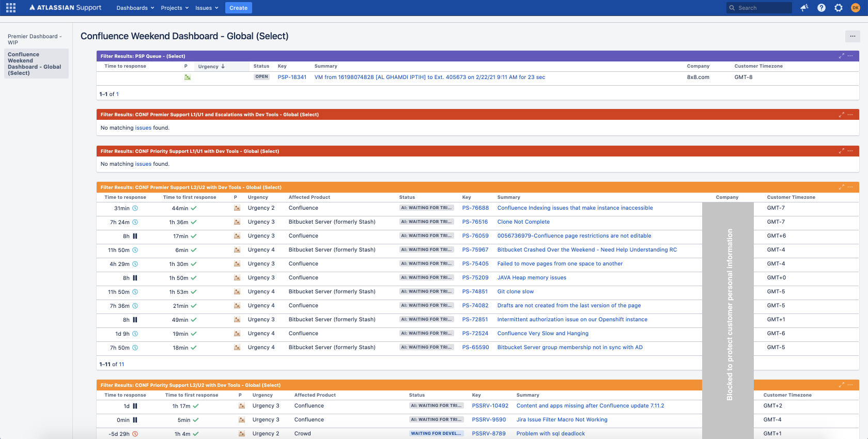
Task: Click the red clock icon next to -5d 29h
Action: [135, 434]
